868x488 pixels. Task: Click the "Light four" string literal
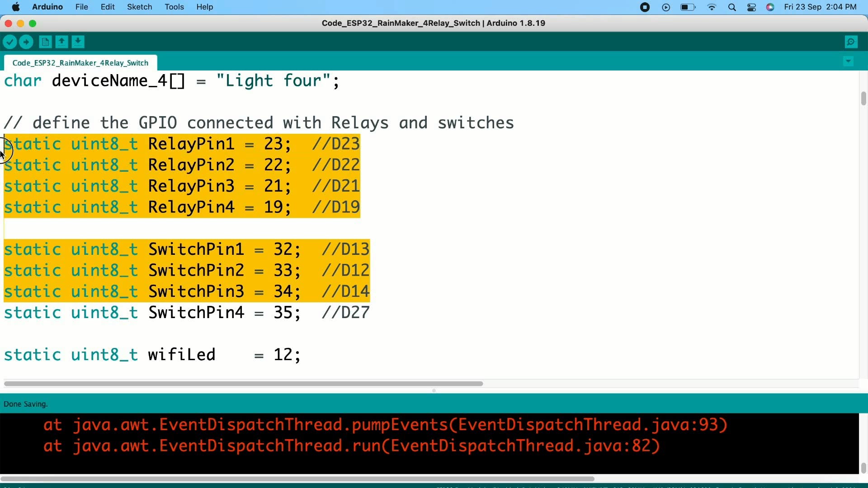click(x=274, y=81)
